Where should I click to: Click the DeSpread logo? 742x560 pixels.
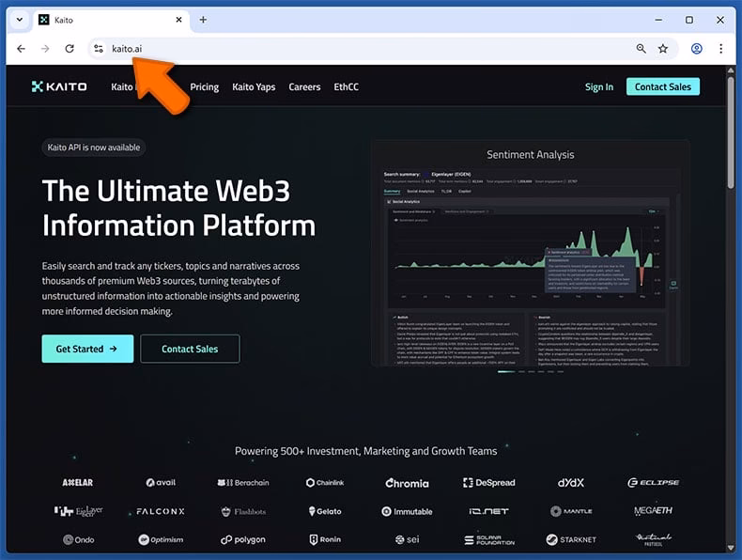click(488, 482)
